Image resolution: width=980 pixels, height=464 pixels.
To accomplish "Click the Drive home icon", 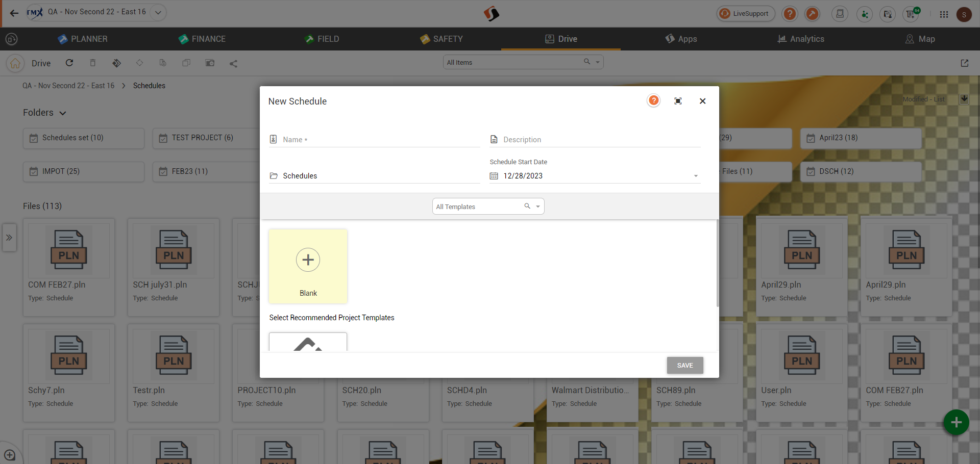I will (15, 63).
